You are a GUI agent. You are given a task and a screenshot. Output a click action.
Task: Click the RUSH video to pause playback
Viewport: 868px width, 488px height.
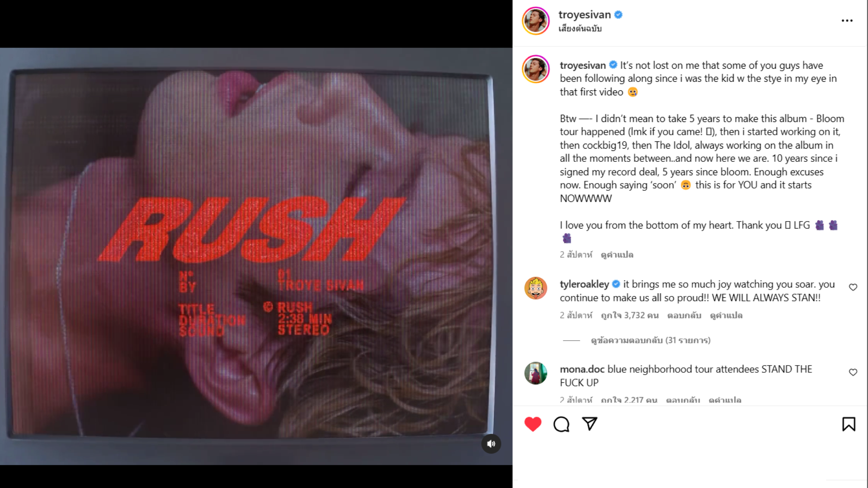point(256,256)
